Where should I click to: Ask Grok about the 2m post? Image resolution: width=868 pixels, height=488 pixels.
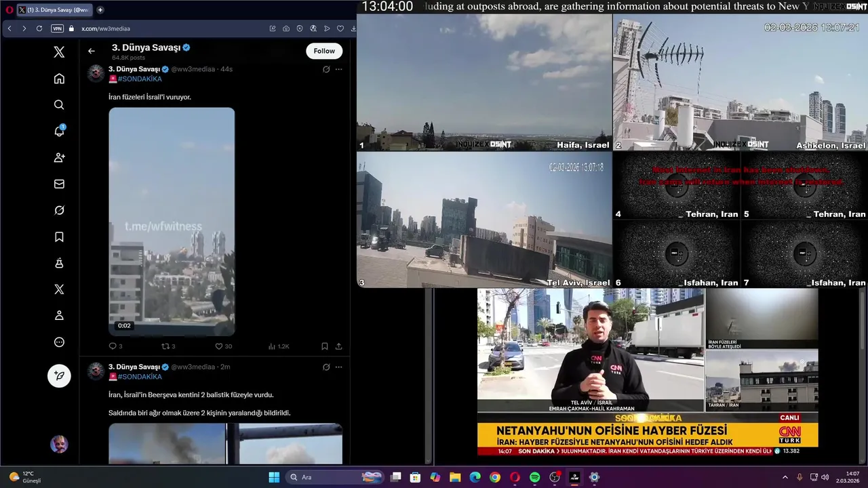click(x=326, y=367)
